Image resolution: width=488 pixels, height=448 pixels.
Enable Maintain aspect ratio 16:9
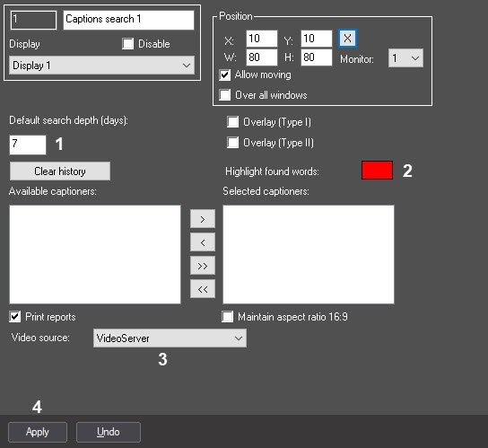[227, 317]
